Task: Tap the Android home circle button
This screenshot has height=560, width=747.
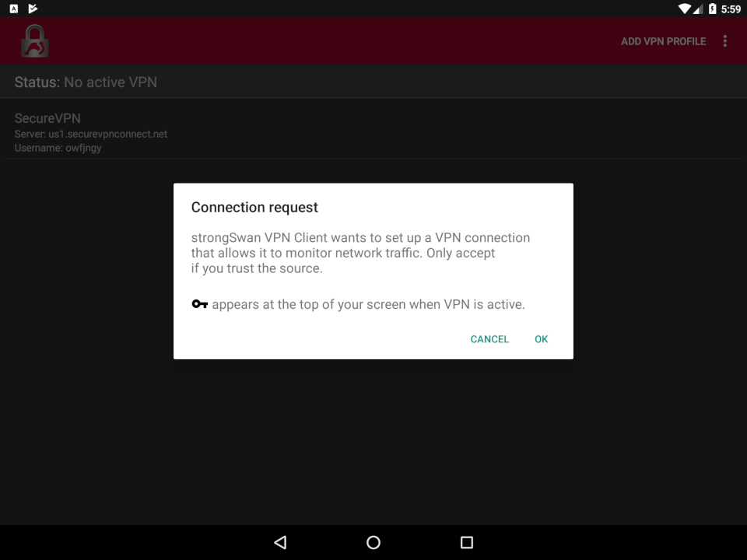Action: [x=373, y=542]
